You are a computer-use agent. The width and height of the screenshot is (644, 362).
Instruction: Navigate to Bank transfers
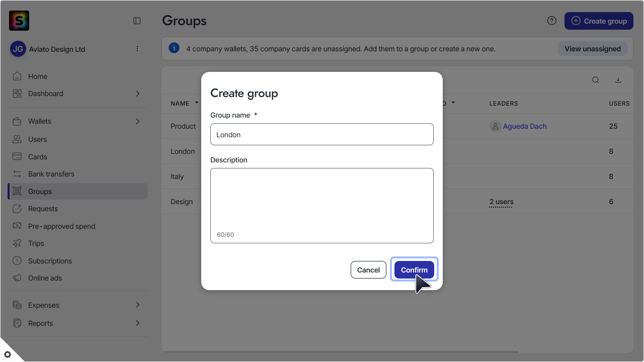tap(78, 174)
